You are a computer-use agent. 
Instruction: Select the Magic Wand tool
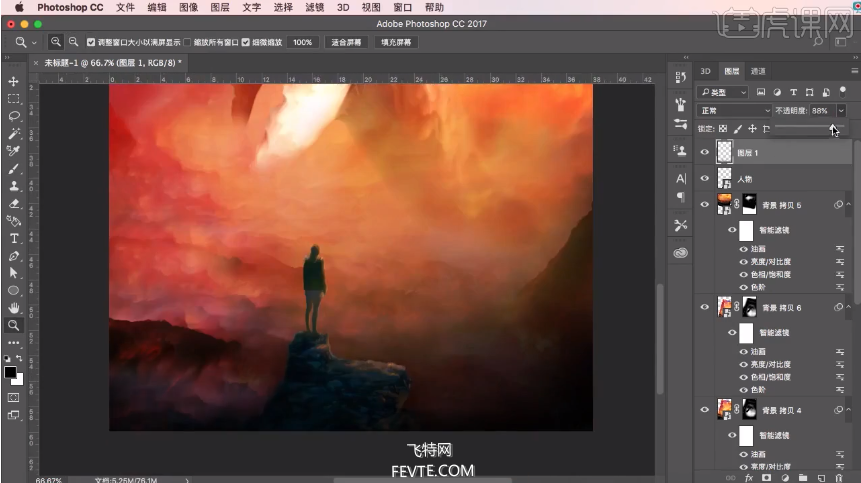coord(14,133)
